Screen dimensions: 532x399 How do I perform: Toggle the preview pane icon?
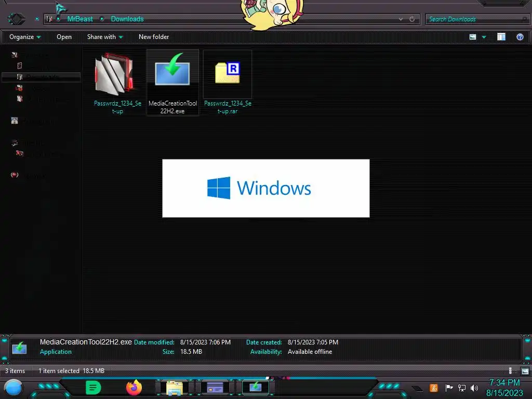tap(501, 37)
